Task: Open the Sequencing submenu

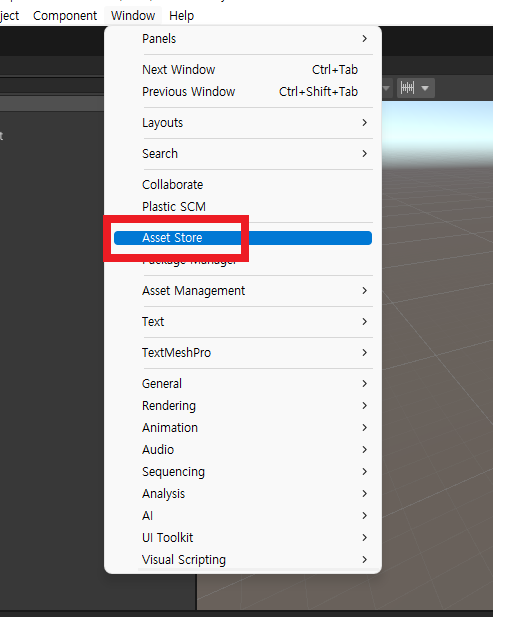Action: coord(243,472)
